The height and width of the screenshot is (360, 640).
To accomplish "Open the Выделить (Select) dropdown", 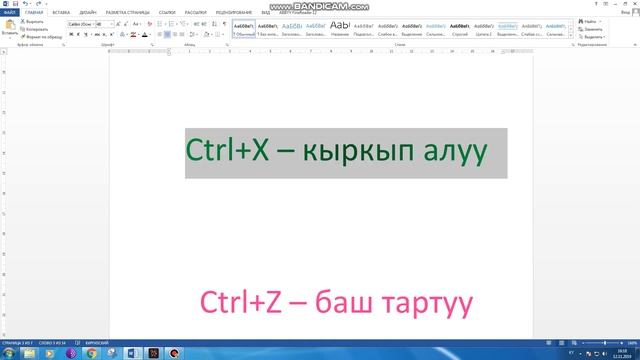I will [591, 37].
